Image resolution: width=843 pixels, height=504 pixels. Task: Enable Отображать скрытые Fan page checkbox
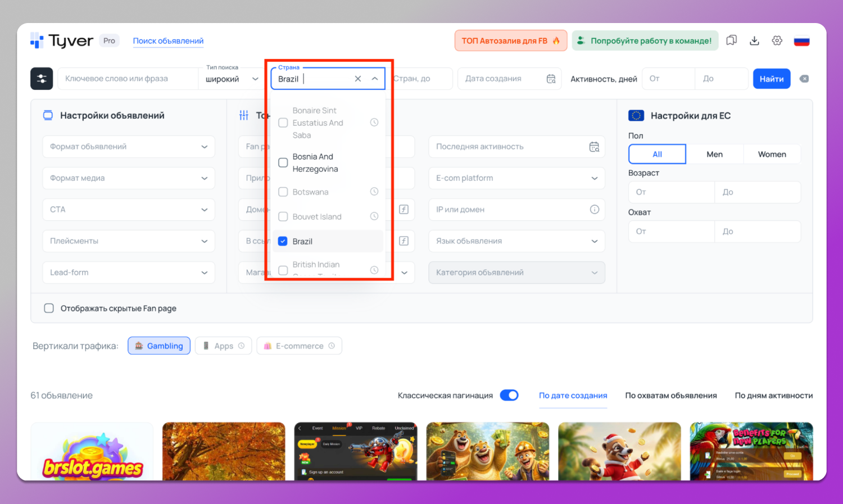(49, 308)
